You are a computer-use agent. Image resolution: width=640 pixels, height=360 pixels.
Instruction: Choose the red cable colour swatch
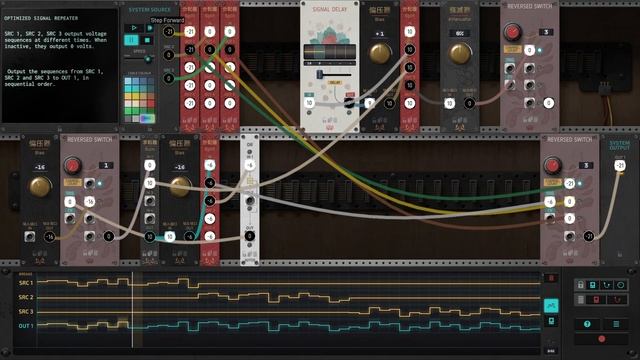click(151, 104)
